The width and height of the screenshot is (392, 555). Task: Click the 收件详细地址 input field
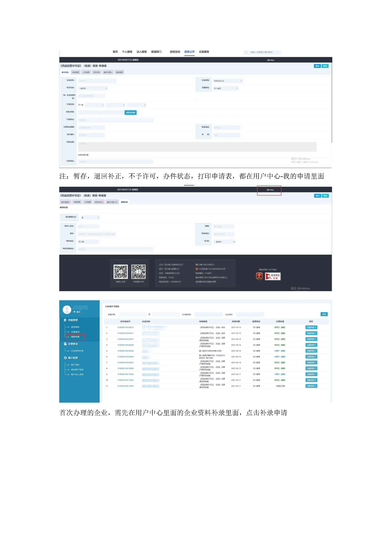point(115,249)
